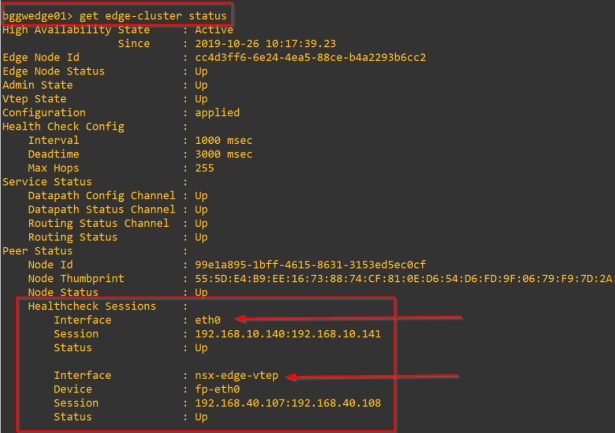
Task: Click the 'eth0' interface value
Action: pos(208,320)
